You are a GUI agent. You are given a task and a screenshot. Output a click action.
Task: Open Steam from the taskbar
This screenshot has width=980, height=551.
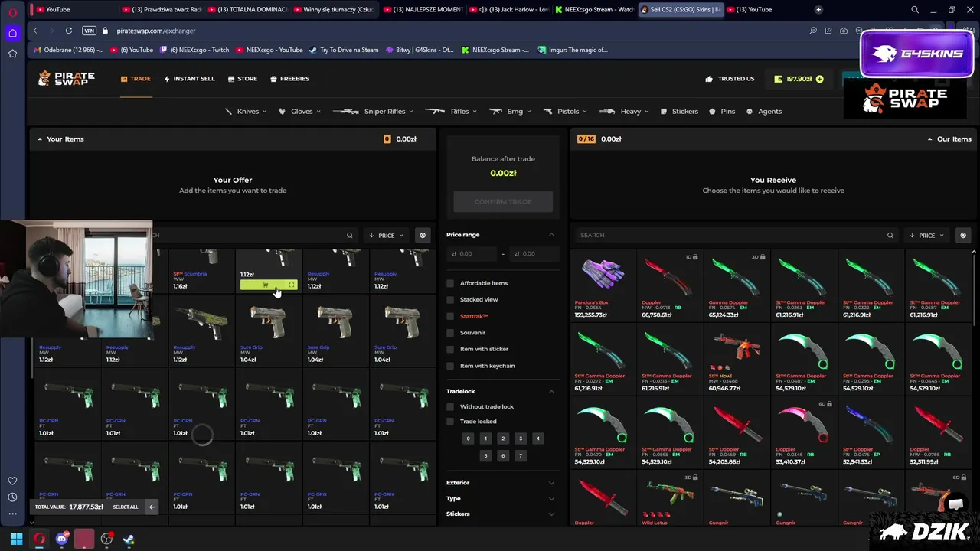click(x=129, y=539)
